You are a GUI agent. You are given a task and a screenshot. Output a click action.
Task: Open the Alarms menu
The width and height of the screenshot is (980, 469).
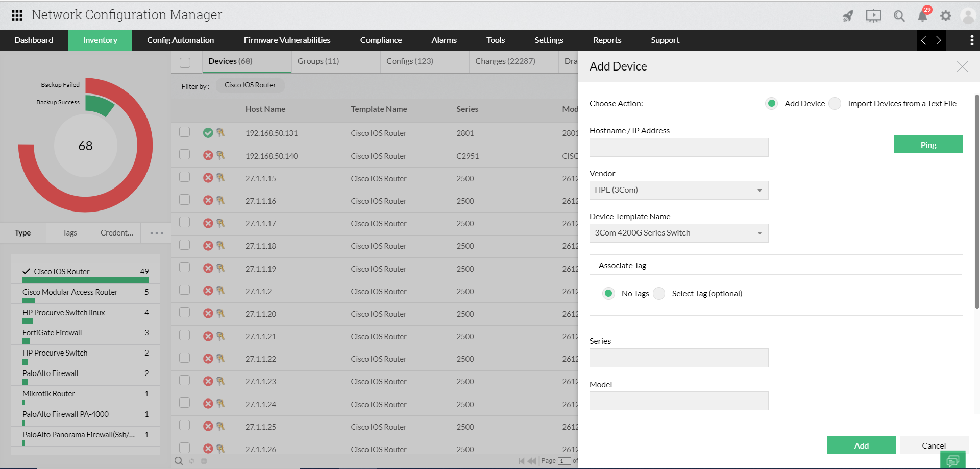point(444,40)
